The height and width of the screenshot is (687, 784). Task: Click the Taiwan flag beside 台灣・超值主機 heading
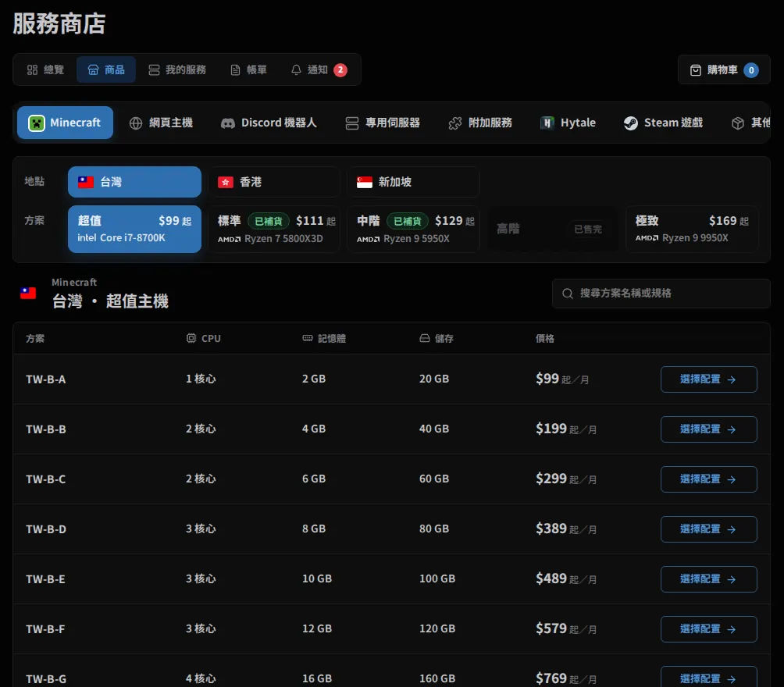(28, 293)
